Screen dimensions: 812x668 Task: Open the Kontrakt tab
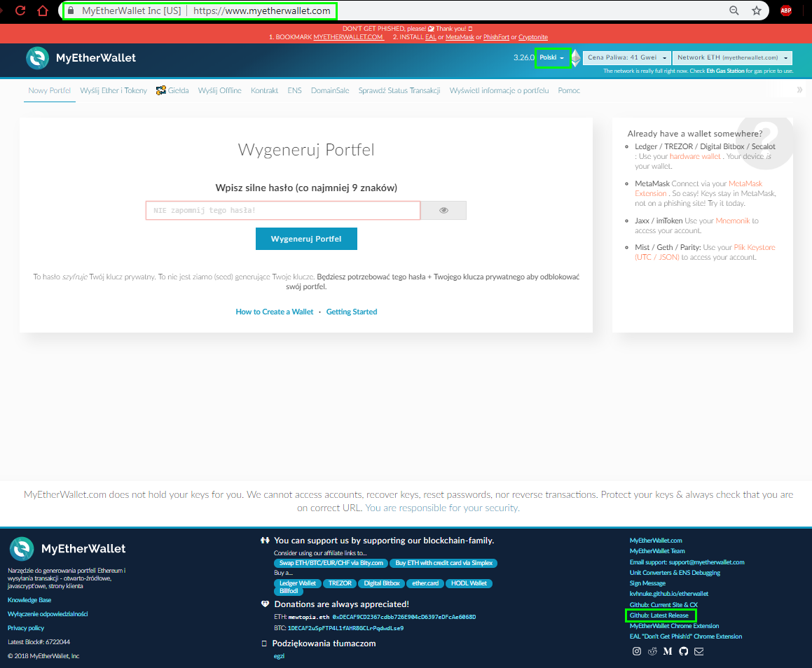tap(265, 90)
